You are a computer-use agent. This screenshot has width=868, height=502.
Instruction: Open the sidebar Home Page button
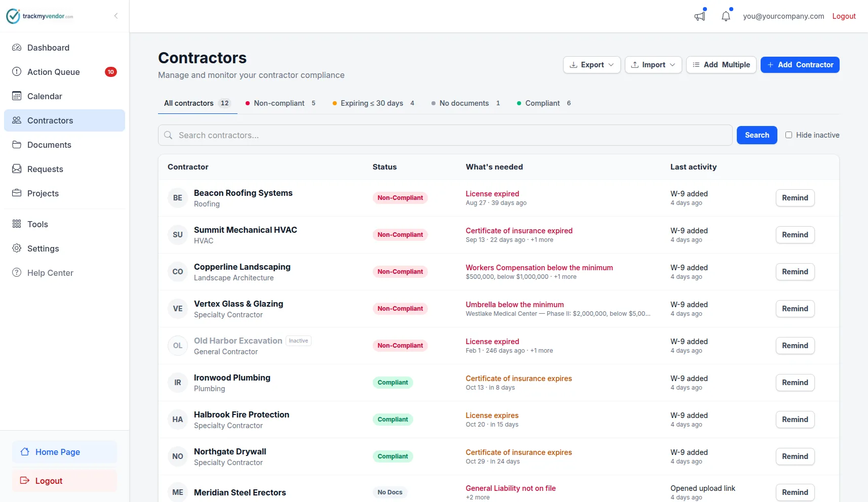(x=64, y=452)
